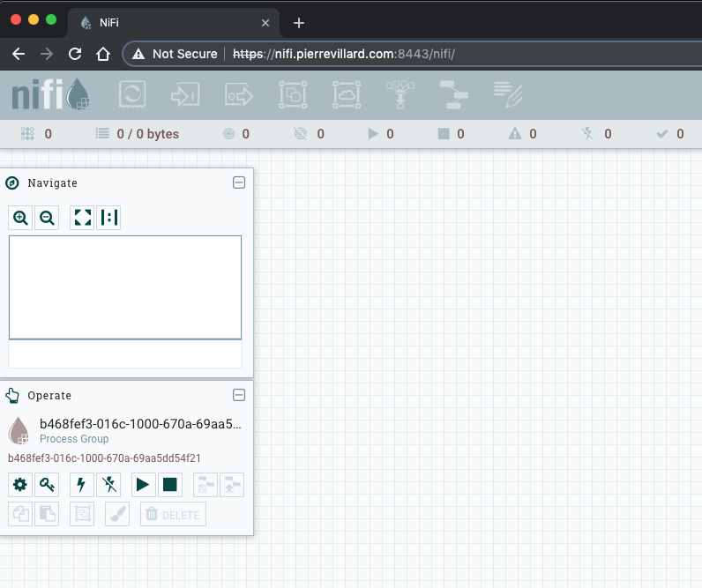Collapse the Operate panel
This screenshot has width=702, height=588.
coord(239,395)
